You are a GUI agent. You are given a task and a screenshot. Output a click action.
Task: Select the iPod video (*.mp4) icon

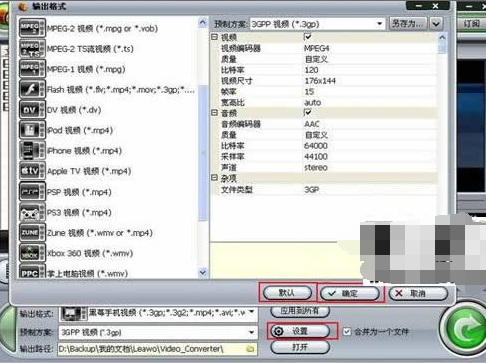click(x=32, y=130)
